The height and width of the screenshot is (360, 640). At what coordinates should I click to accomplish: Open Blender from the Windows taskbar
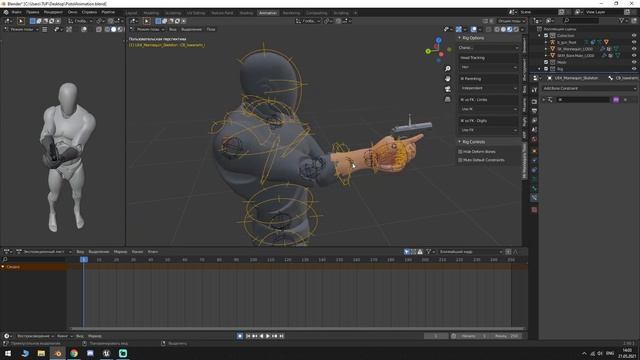[58, 353]
